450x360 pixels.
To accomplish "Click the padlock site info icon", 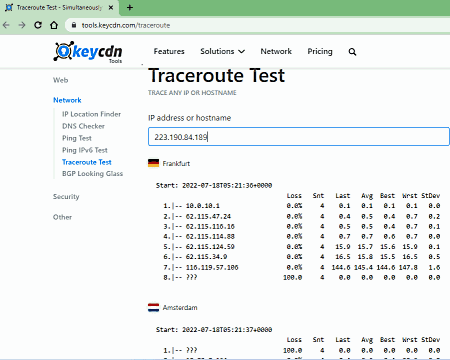I will (74, 25).
